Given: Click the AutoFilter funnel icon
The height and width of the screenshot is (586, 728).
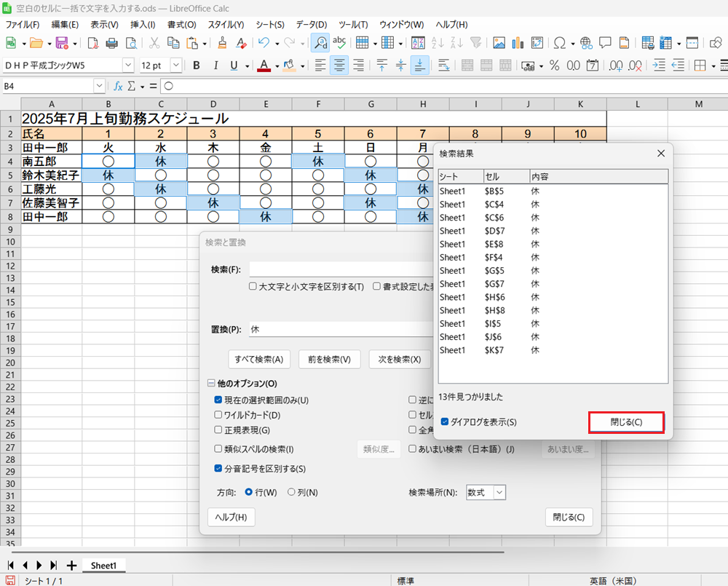Looking at the screenshot, I should pos(476,43).
